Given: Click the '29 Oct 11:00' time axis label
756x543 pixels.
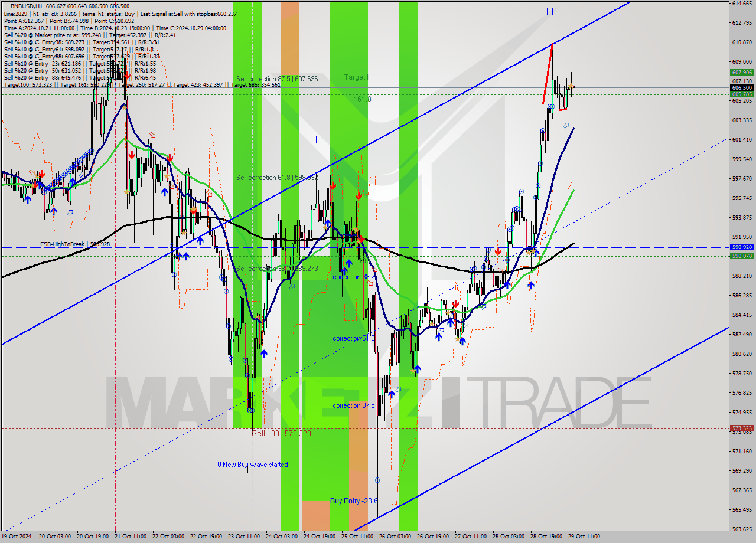Looking at the screenshot, I should [584, 537].
